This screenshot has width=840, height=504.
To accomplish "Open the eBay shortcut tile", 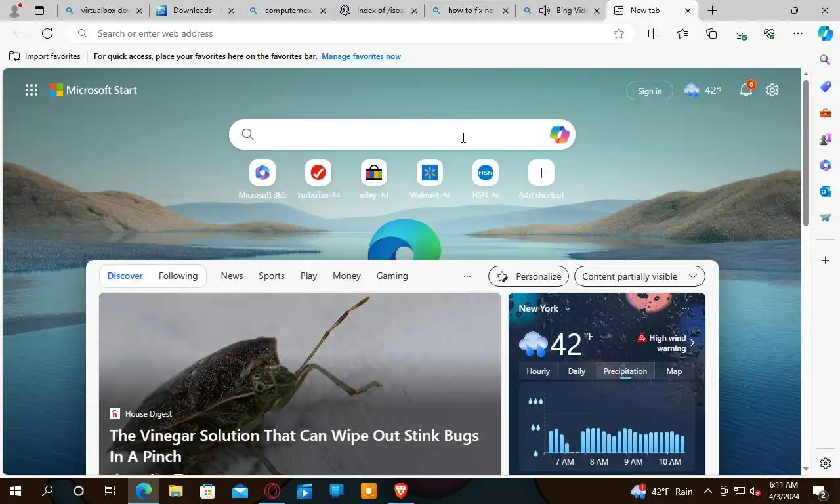I will pos(374,173).
